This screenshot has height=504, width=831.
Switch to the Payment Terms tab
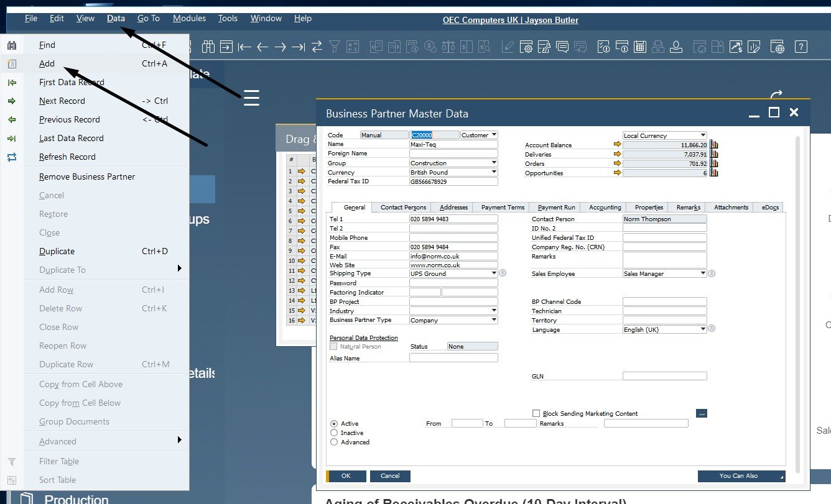point(501,207)
